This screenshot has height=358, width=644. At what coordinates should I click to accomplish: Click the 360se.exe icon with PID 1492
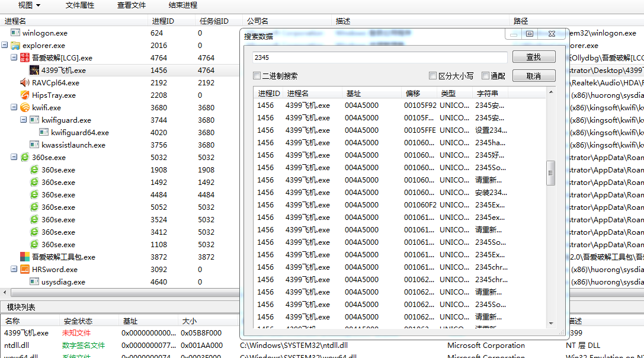(34, 182)
